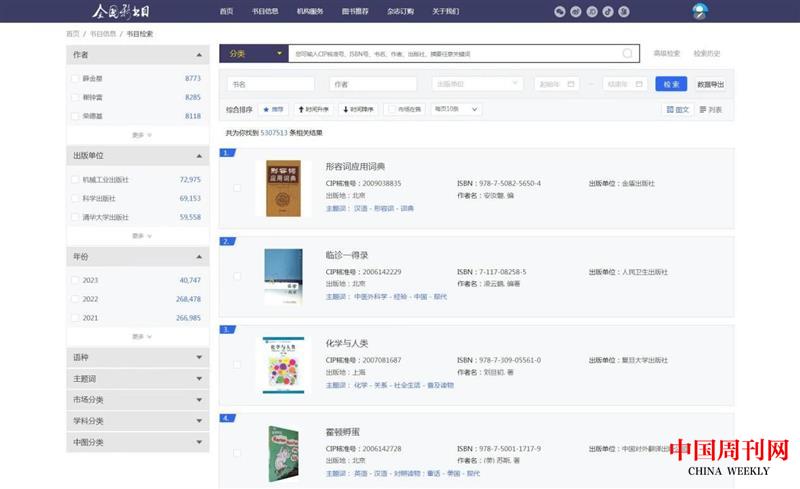The height and width of the screenshot is (489, 800).
Task: Open 机构服务 in top navigation
Action: [310, 11]
